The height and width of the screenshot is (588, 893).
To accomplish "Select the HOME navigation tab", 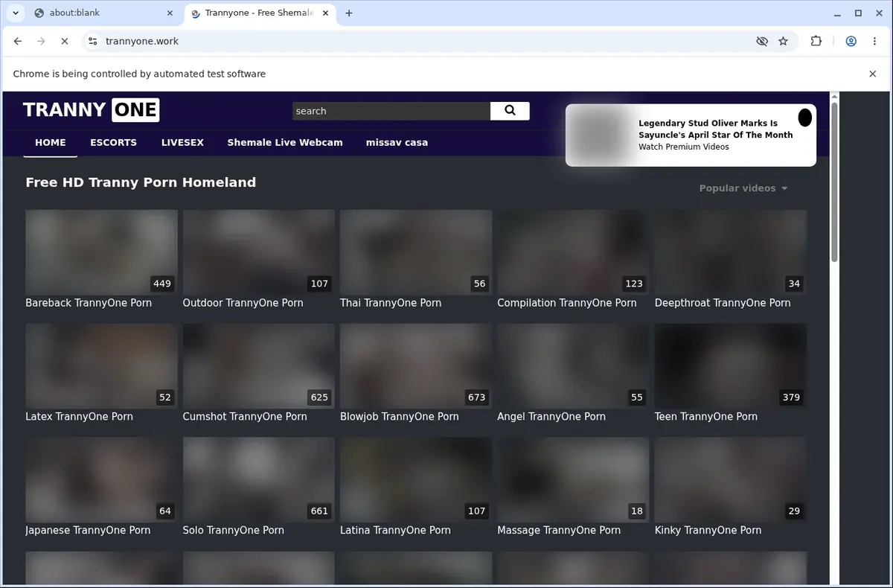I will click(51, 142).
